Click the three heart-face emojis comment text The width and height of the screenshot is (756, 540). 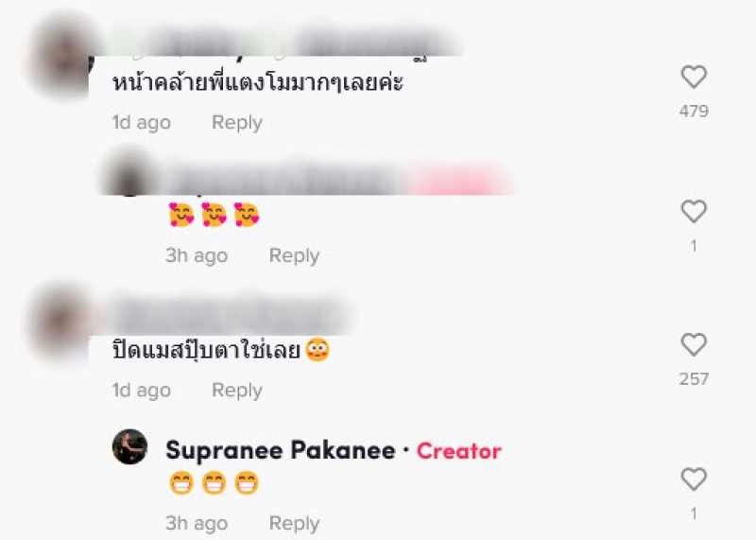point(215,215)
